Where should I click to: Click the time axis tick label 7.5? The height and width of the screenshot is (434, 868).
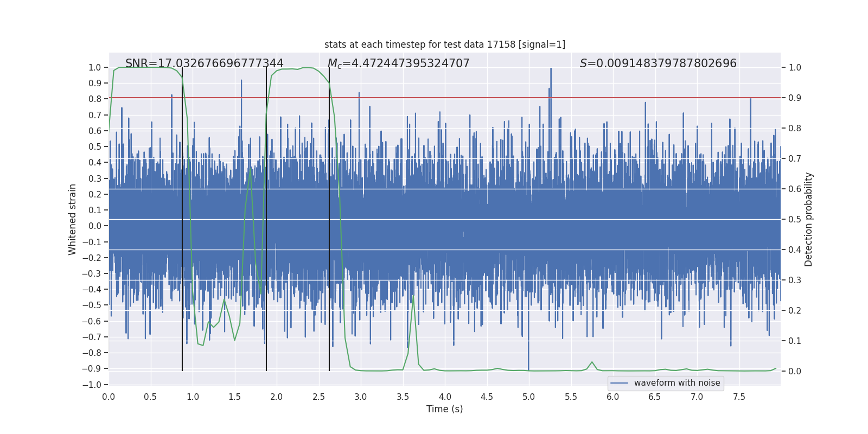pos(739,397)
